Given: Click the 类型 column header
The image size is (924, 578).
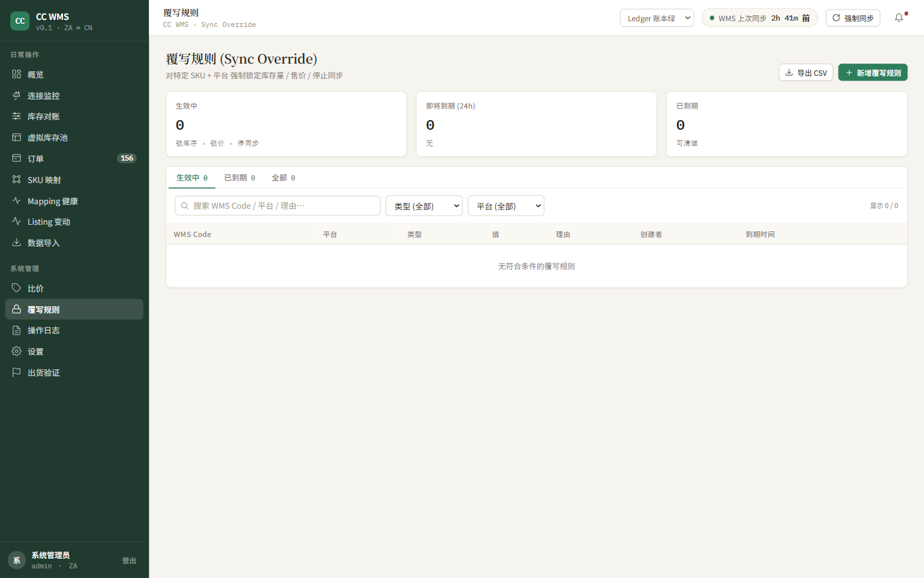Looking at the screenshot, I should [415, 234].
